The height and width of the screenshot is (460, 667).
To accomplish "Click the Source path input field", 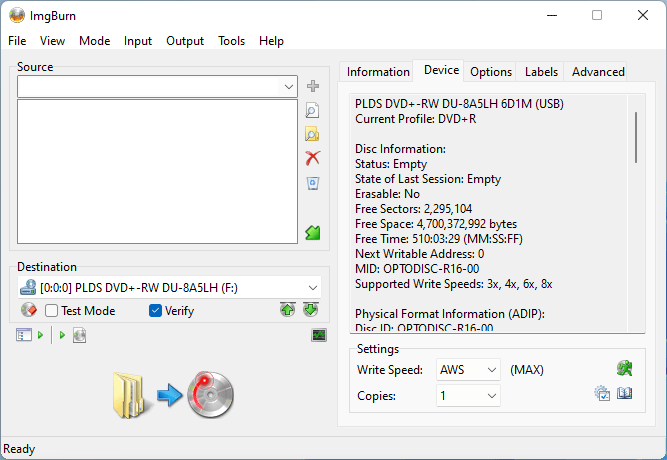I will tap(149, 87).
